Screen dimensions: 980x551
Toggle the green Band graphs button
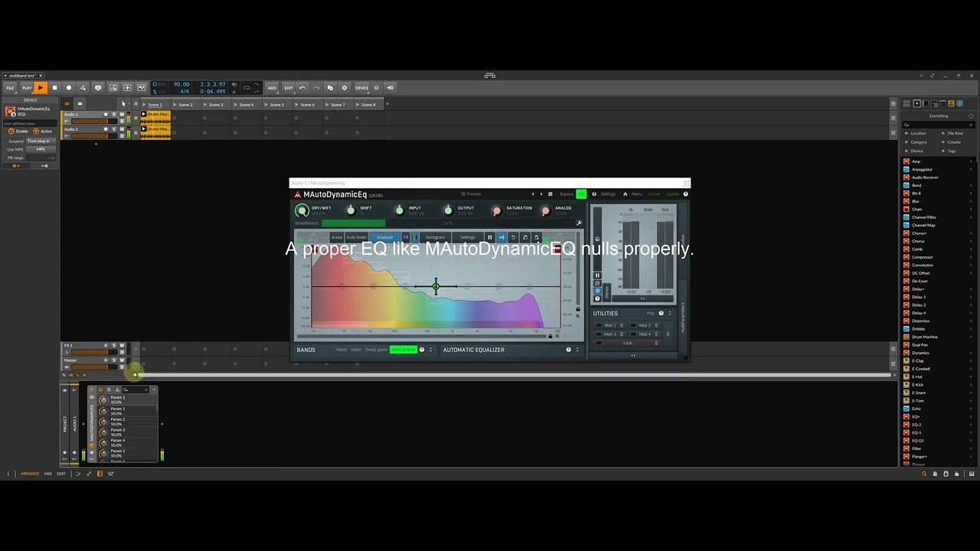[403, 350]
